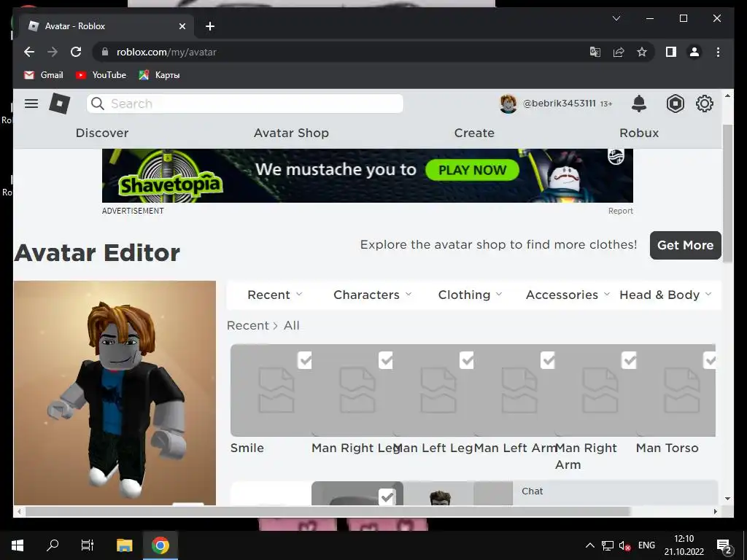Open the Windows notification center
The image size is (747, 560).
pyautogui.click(x=724, y=545)
